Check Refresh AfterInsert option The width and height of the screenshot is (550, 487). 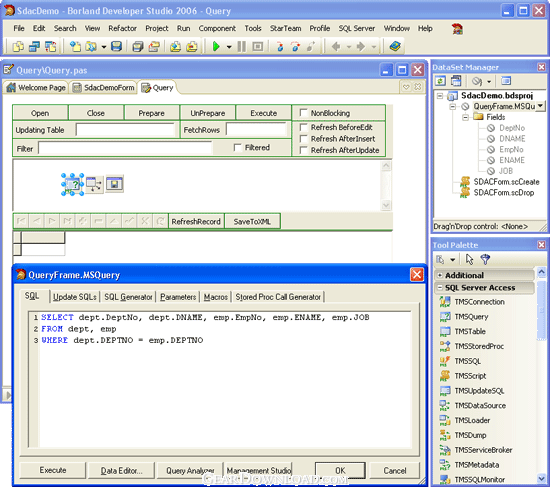coord(303,139)
